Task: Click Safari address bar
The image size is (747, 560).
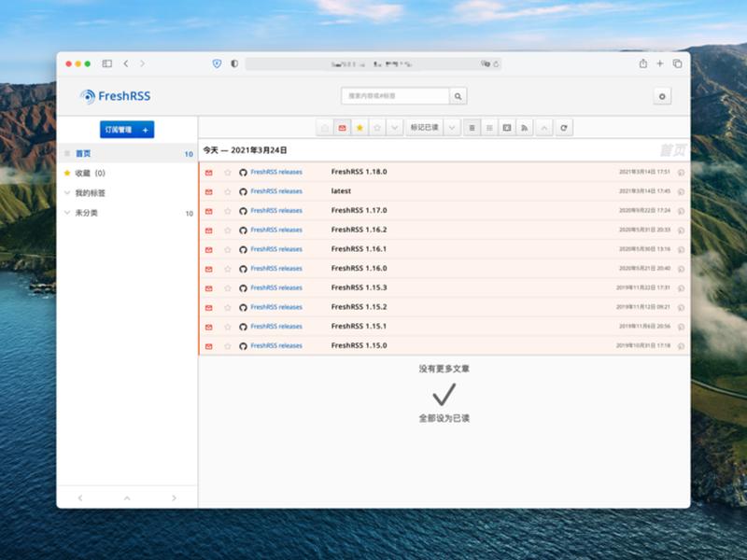Action: click(x=373, y=63)
